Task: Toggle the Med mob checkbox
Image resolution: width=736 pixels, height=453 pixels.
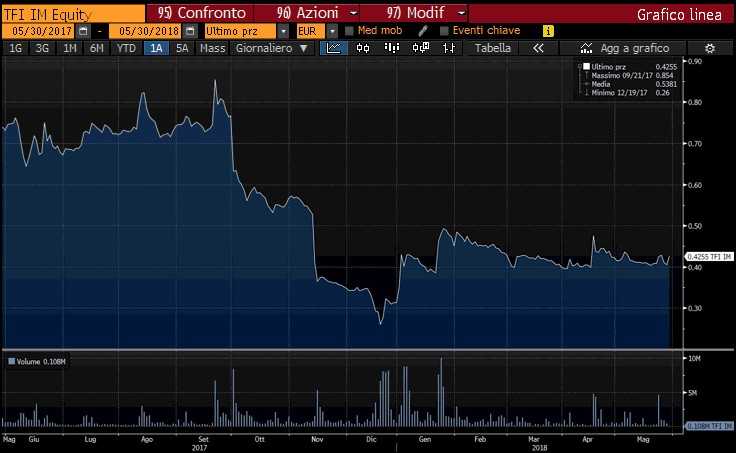Action: pos(349,31)
